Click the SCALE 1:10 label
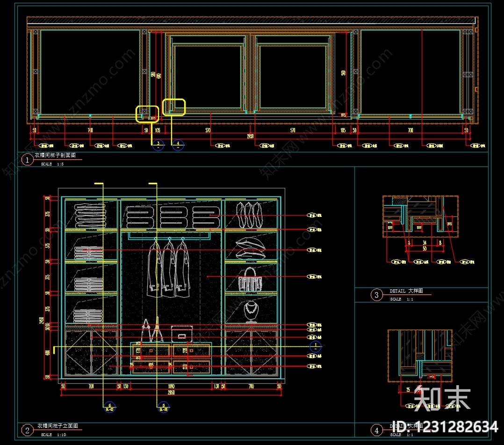The height and width of the screenshot is (445, 504). click(53, 435)
